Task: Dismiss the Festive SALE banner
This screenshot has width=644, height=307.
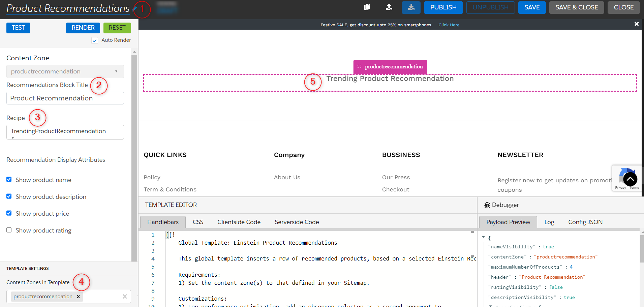Action: (x=637, y=24)
